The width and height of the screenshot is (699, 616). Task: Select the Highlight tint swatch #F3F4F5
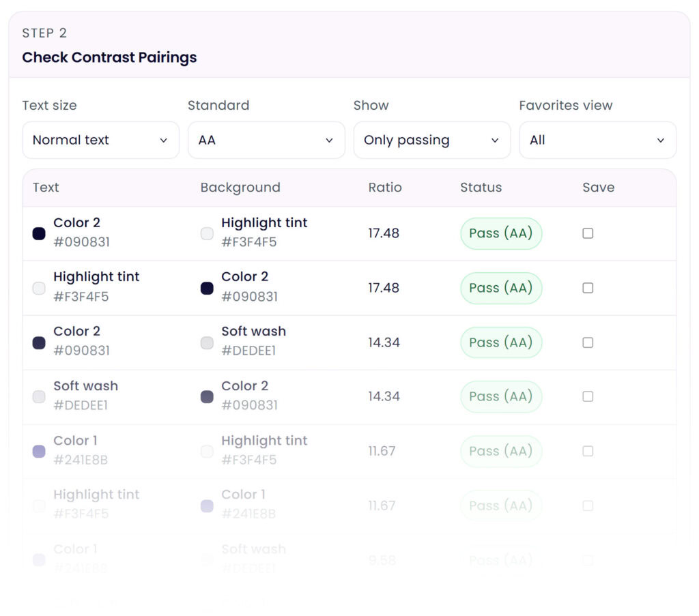pyautogui.click(x=207, y=233)
